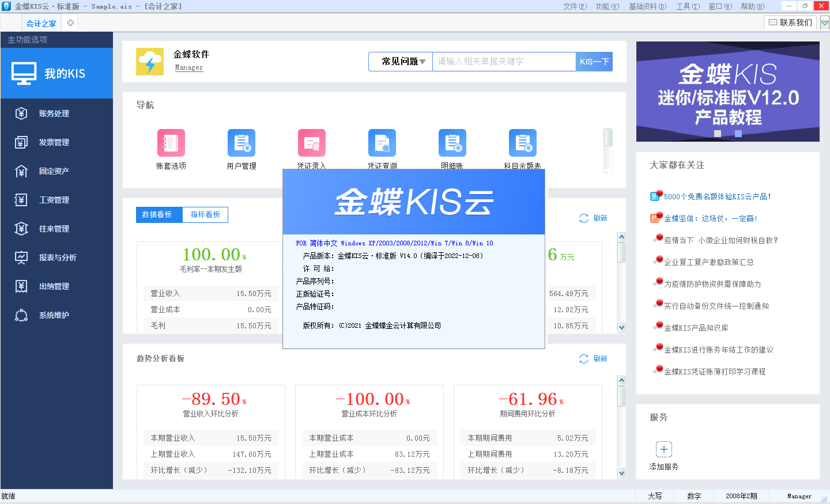This screenshot has height=504, width=830.
Task: Click the 金蝶KIS云 splash about dialog
Action: (414, 259)
